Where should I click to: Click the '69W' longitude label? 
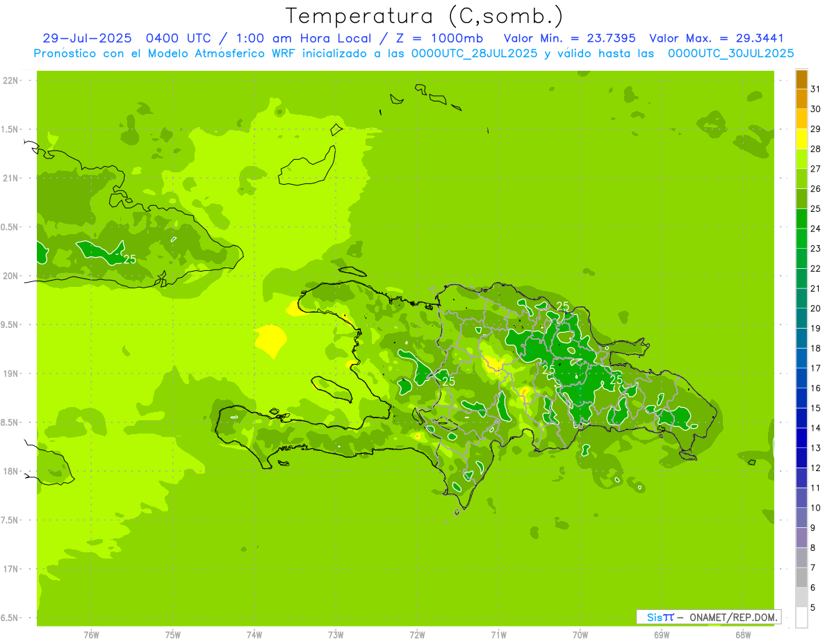pos(662,635)
